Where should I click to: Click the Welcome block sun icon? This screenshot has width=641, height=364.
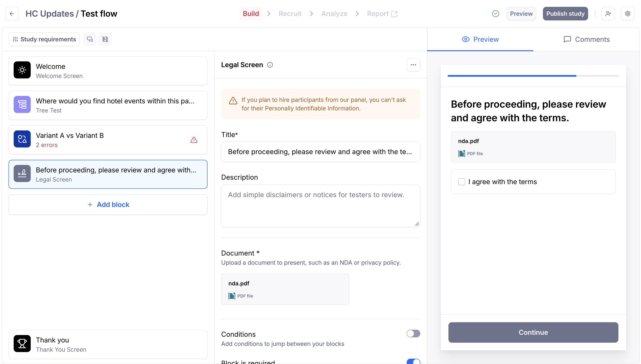click(22, 70)
